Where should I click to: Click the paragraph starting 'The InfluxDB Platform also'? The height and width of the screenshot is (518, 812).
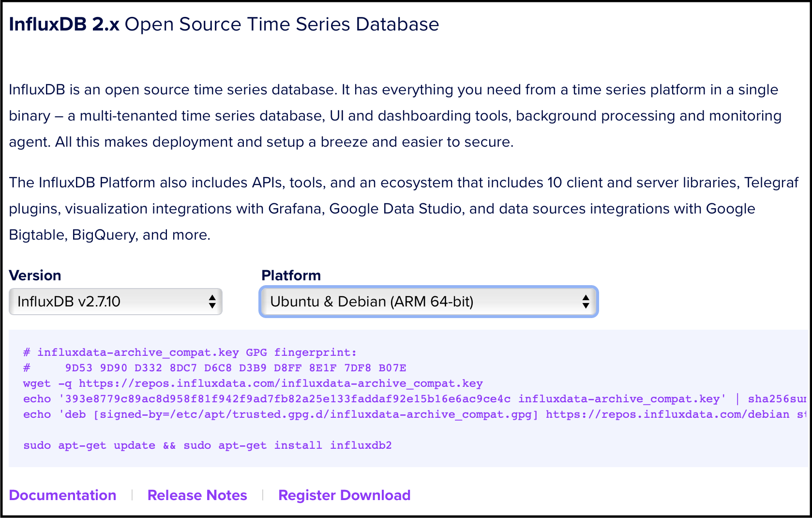tap(404, 209)
